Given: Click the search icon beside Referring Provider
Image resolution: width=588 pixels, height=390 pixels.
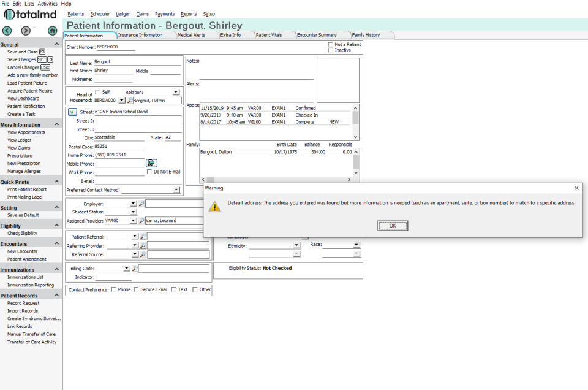Looking at the screenshot, I should pos(143,245).
